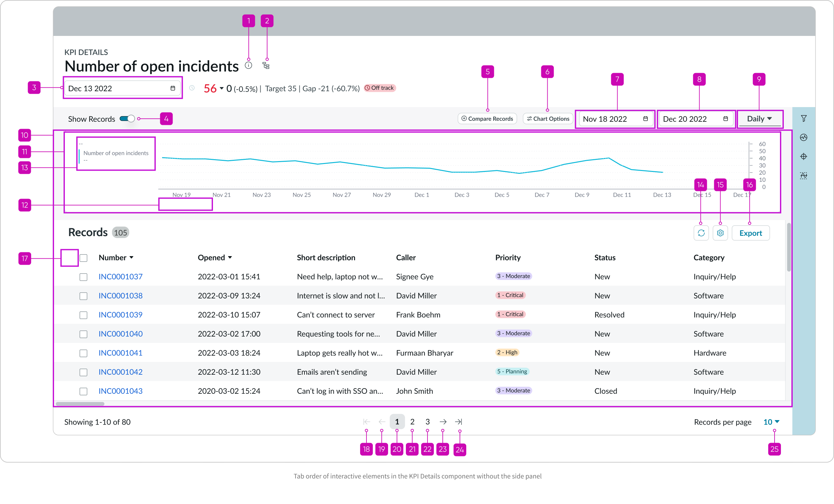Select the filter icon in the side panel
The width and height of the screenshot is (834, 504).
804,118
